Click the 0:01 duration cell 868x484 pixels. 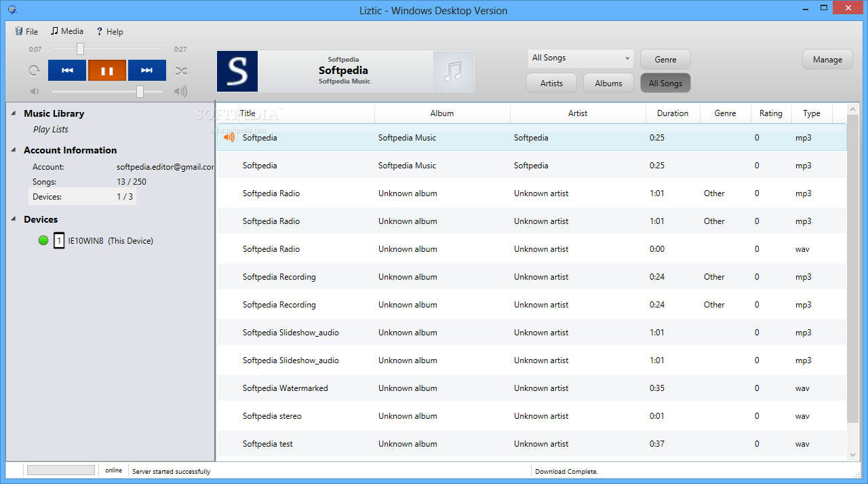point(657,416)
